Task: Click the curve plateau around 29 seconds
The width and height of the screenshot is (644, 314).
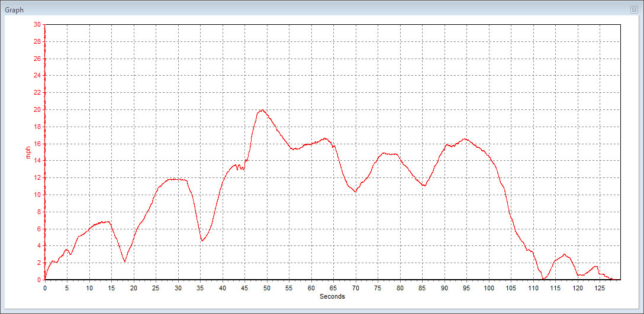Action: click(173, 179)
